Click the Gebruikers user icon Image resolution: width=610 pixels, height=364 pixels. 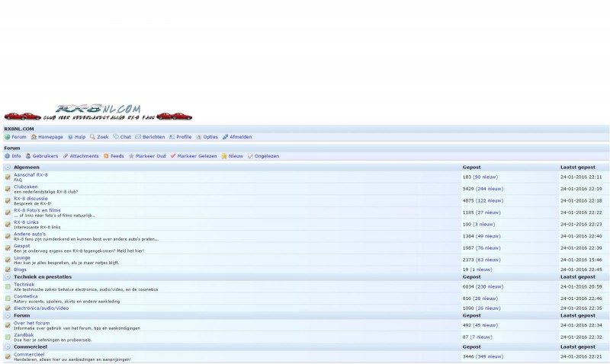(x=28, y=156)
